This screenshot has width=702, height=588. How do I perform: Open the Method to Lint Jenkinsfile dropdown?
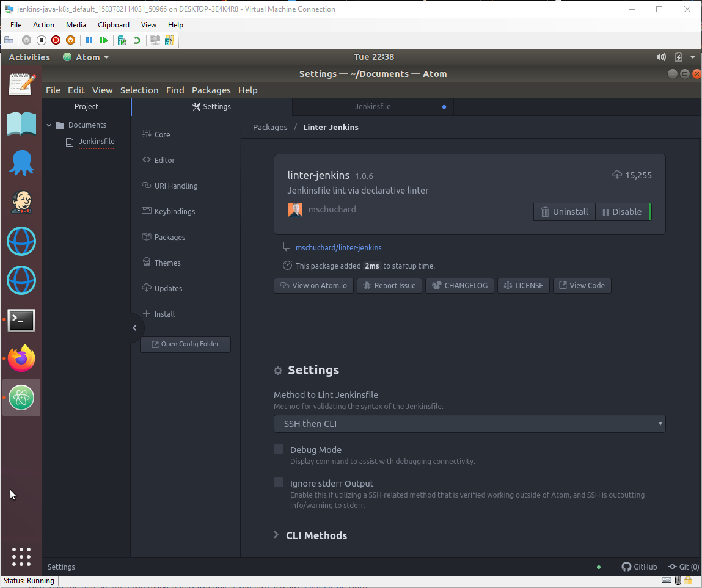pyautogui.click(x=469, y=424)
